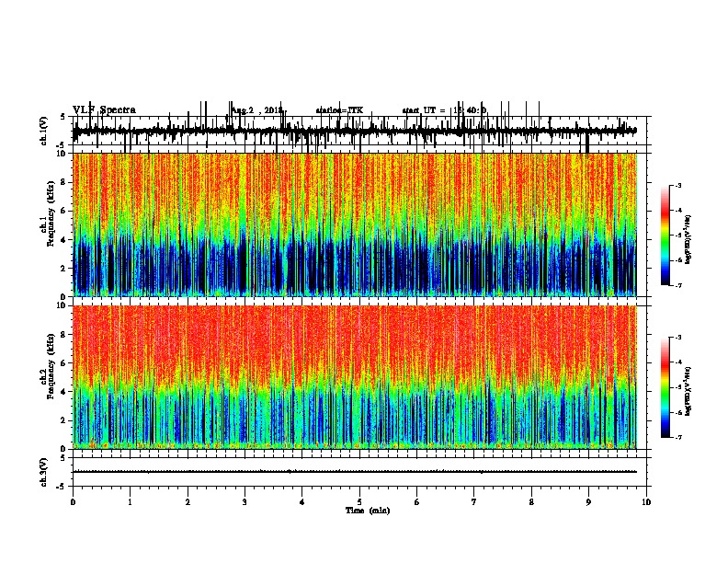Viewport: 728px width, 563px height.
Task: Click the ch.2 spectrogram color scale bar
Action: [665, 387]
